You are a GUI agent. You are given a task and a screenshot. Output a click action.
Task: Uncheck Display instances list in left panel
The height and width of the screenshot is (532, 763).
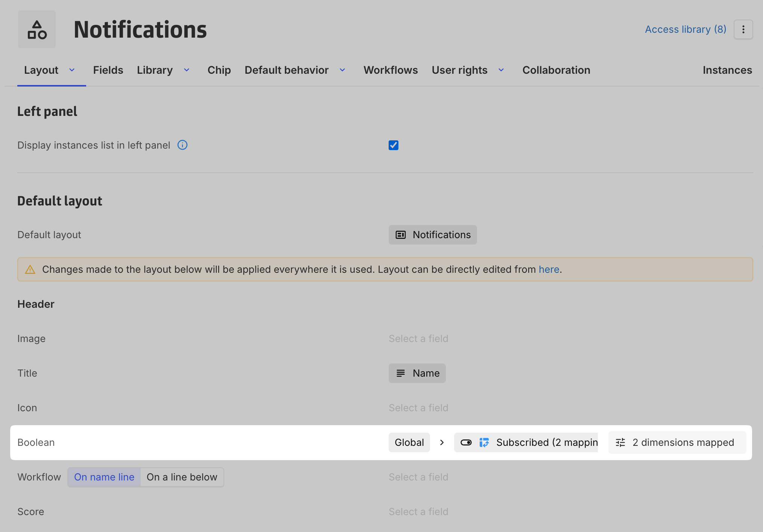tap(394, 145)
